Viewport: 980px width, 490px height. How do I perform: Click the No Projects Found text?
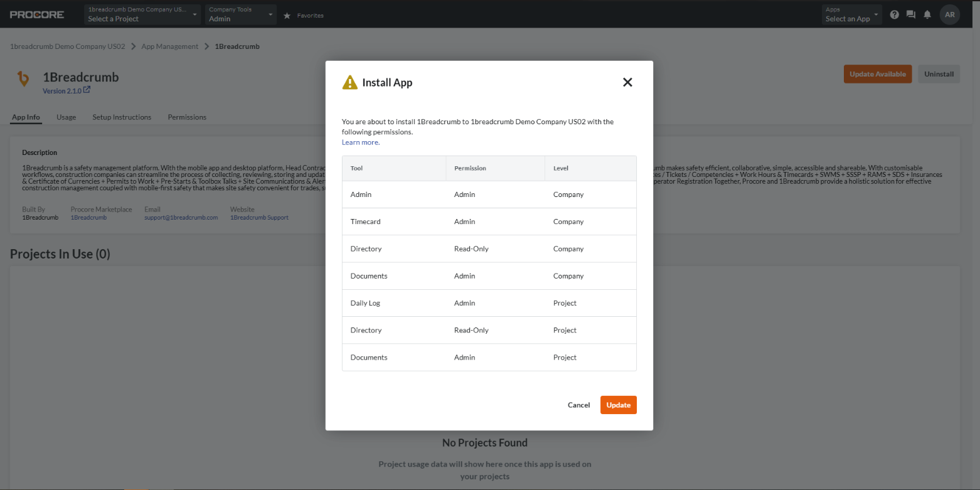(485, 443)
